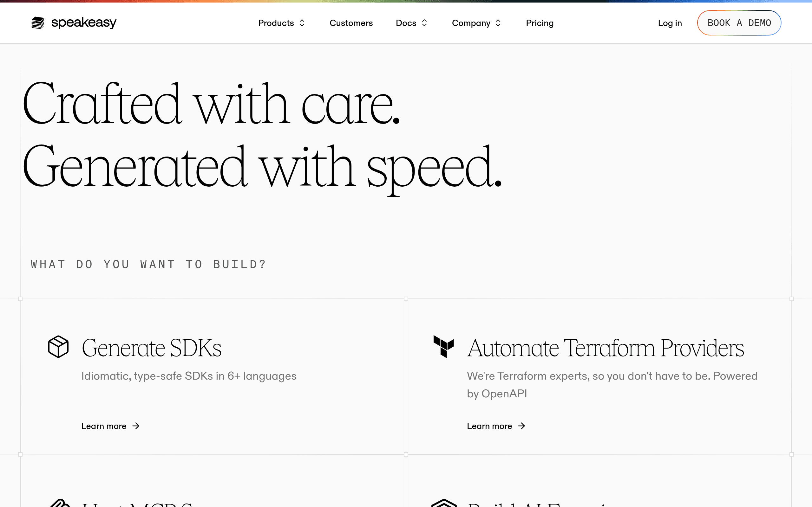
Task: Click the Generate SDKs box icon
Action: (58, 347)
